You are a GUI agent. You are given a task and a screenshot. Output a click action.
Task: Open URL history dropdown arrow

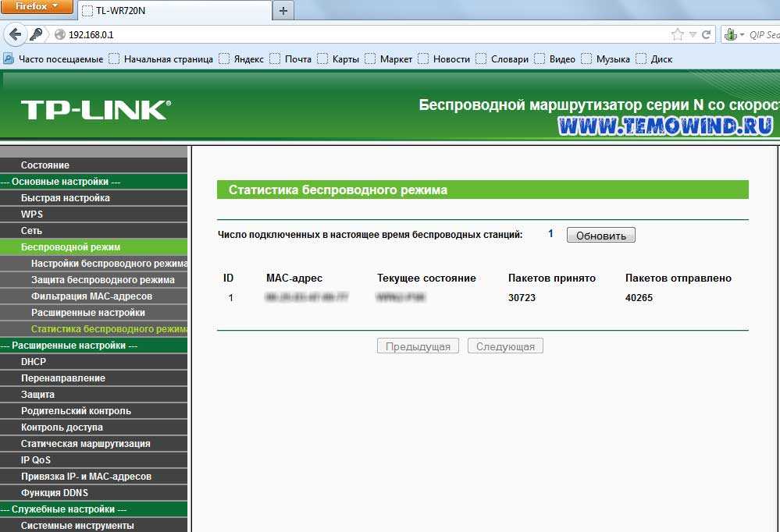693,35
